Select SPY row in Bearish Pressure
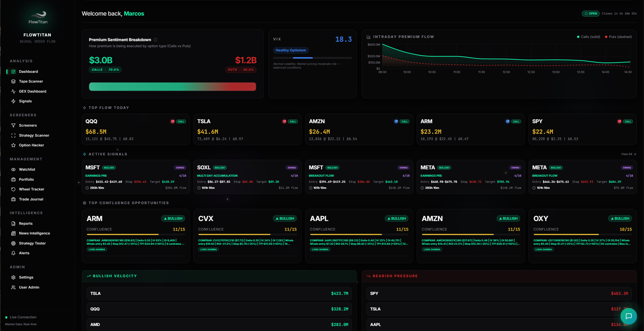This screenshot has width=644, height=331. (499, 294)
